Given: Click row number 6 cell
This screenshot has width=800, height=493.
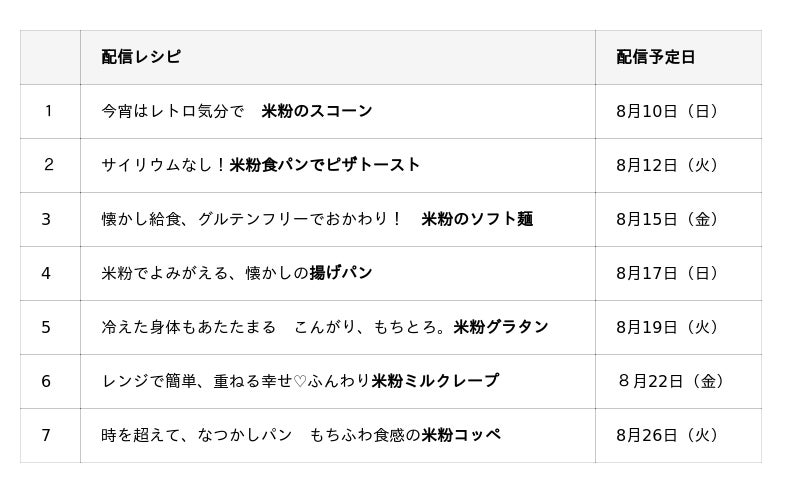Looking at the screenshot, I should pos(46,381).
